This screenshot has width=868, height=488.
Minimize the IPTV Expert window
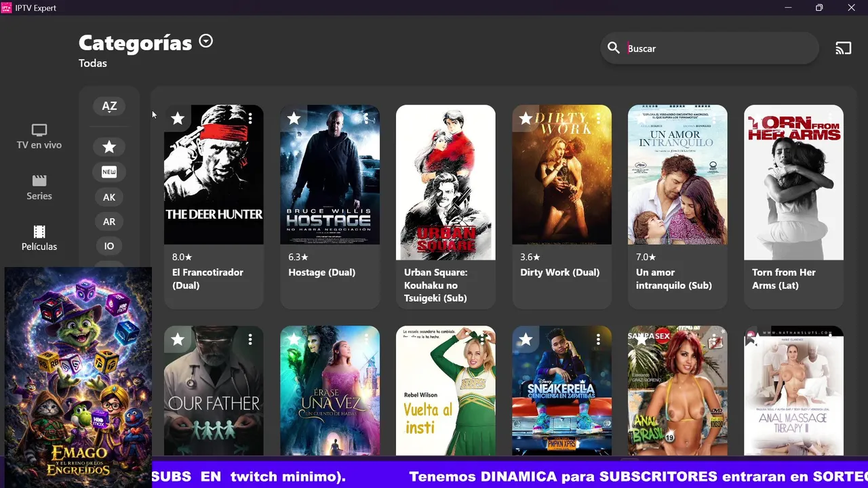tap(788, 7)
